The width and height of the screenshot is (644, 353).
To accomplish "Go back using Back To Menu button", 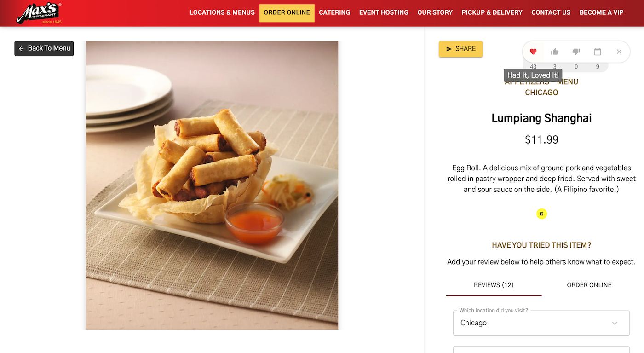I will [x=44, y=48].
